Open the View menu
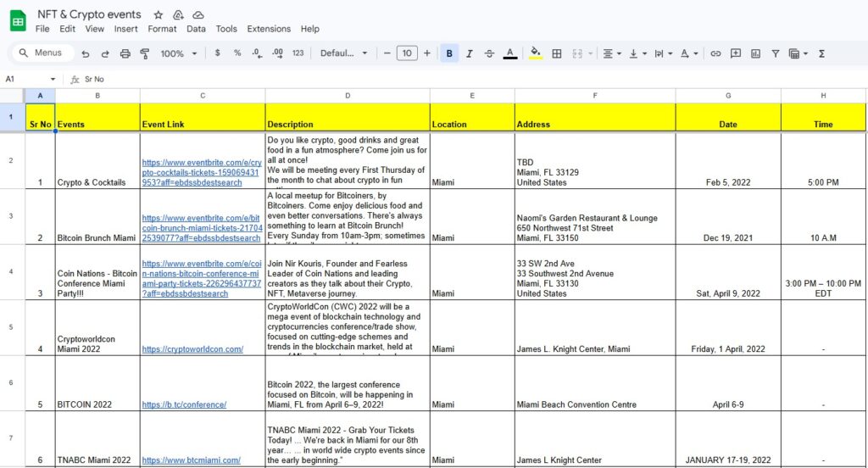 tap(94, 29)
